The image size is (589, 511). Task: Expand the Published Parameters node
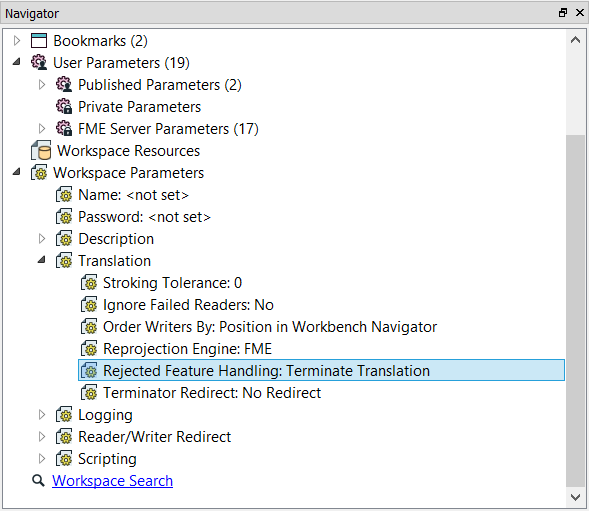(x=42, y=85)
